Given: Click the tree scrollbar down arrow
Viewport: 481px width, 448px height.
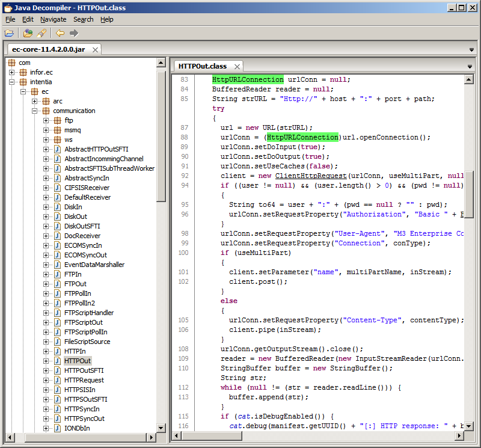Looking at the screenshot, I should (x=161, y=428).
